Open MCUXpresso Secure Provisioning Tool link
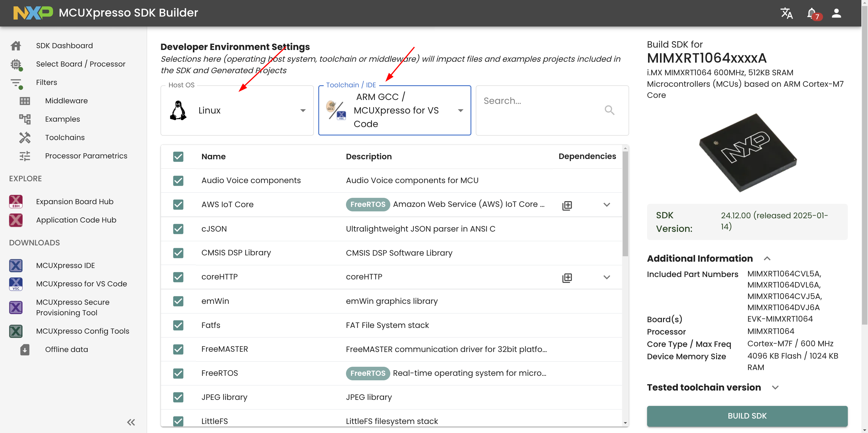This screenshot has height=433, width=868. pyautogui.click(x=73, y=307)
